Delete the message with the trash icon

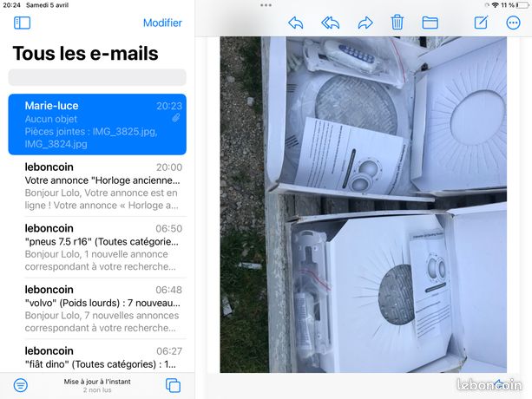click(397, 23)
